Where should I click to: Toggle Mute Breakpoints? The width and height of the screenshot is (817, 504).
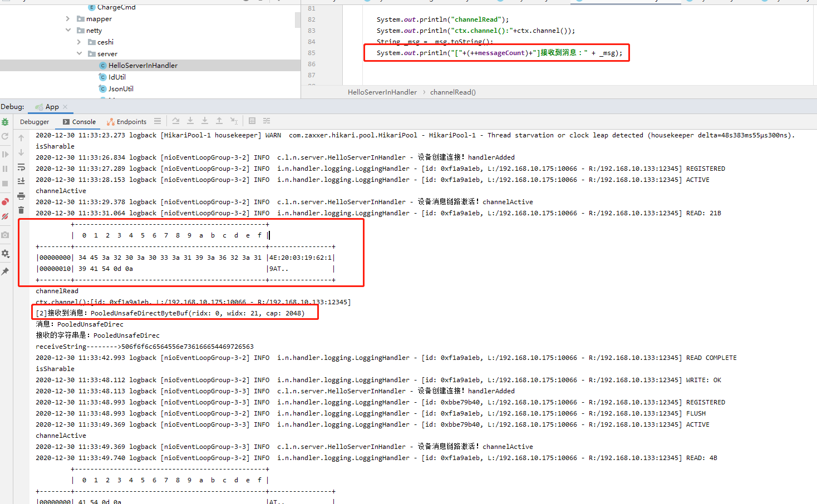click(x=5, y=216)
